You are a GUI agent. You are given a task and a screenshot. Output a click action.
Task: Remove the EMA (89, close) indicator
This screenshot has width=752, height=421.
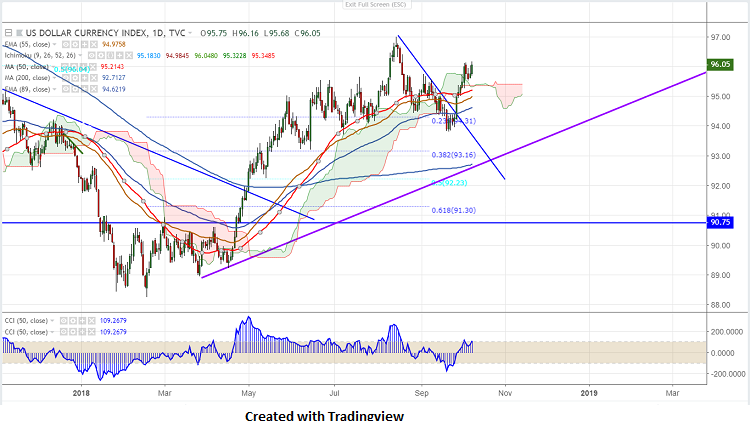tap(94, 89)
